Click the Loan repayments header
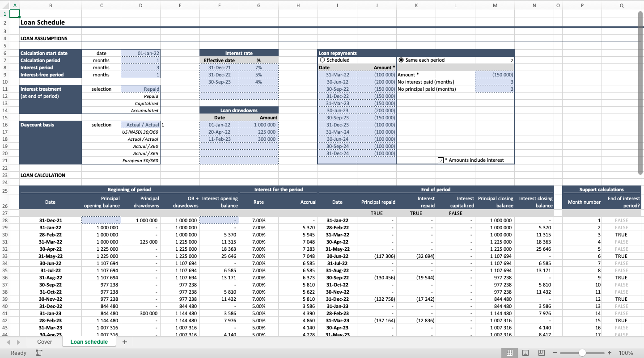Screen dimensions: 644x358 click(416, 53)
